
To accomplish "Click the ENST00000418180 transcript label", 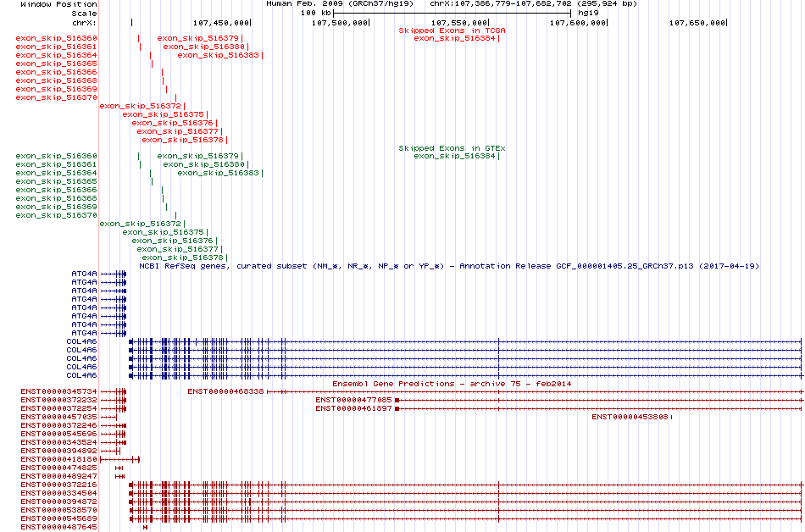I will point(58,459).
